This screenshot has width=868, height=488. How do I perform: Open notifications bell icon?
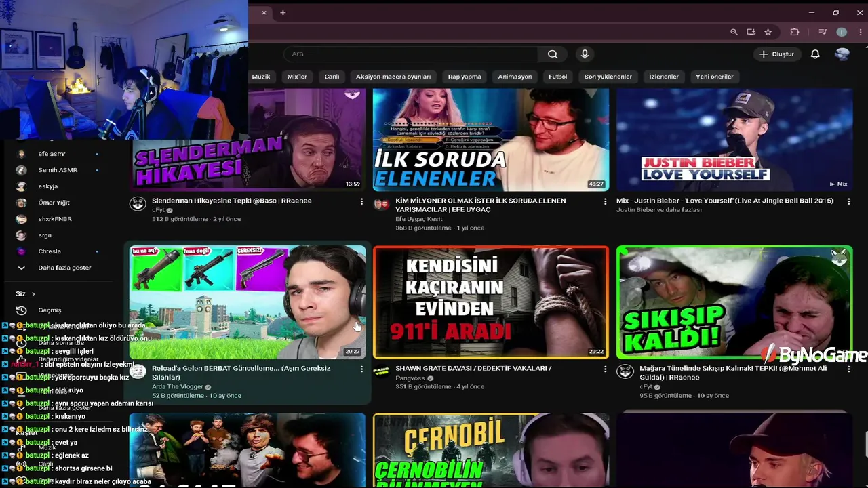[815, 54]
